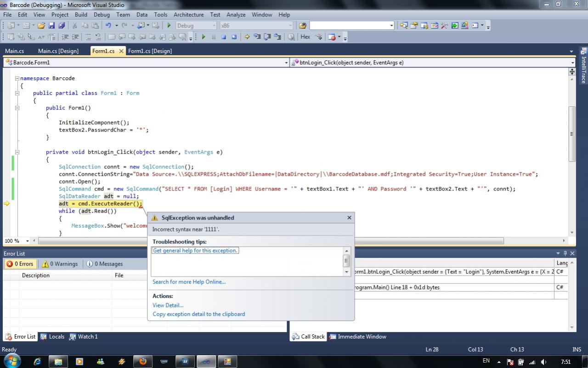Open Toolbox hammer-and-wrench icon
Image resolution: width=588 pixels, height=368 pixels.
[444, 25]
